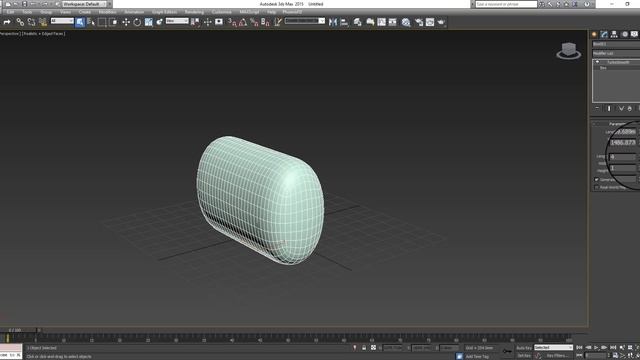Jump to start of animation

pyautogui.click(x=580, y=348)
